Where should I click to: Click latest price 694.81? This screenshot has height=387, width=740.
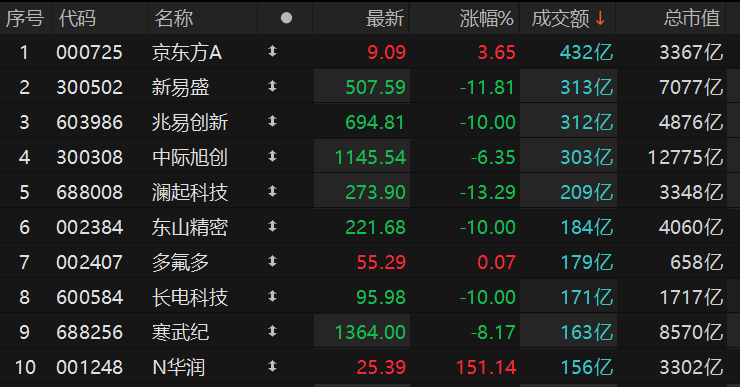pos(375,122)
